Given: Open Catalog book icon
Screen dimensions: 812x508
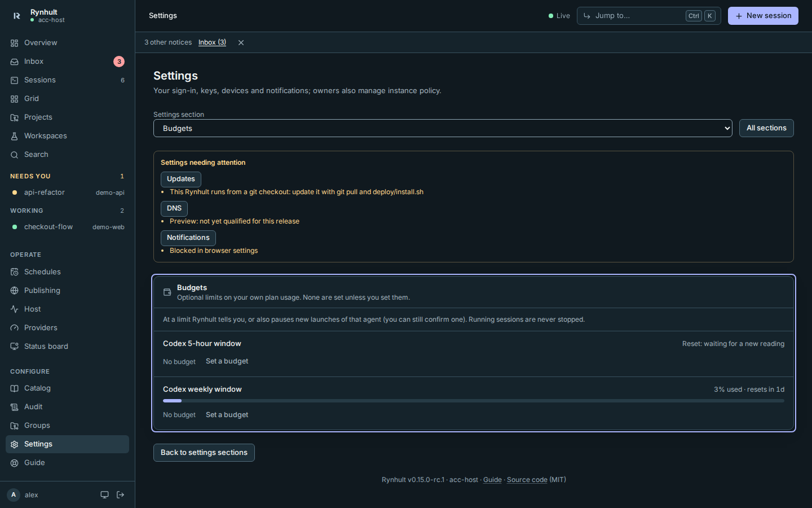Looking at the screenshot, I should click(15, 388).
